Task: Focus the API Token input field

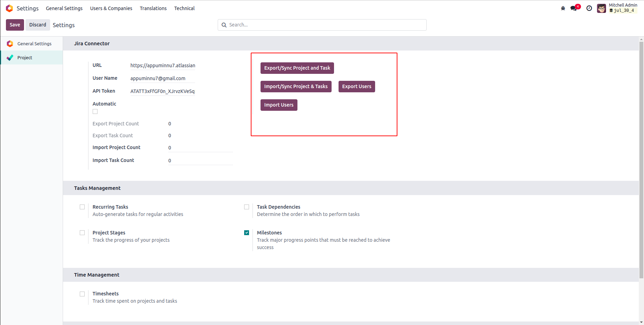Action: tap(162, 91)
